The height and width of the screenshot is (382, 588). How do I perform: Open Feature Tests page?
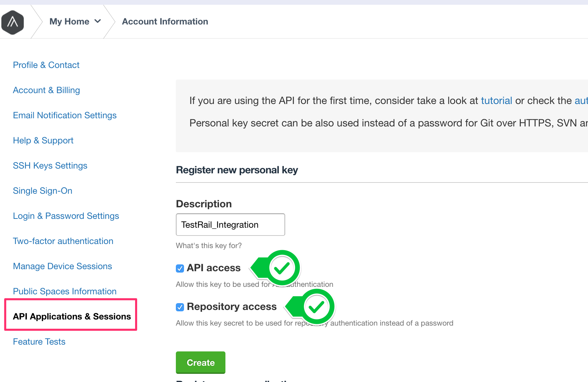point(39,342)
